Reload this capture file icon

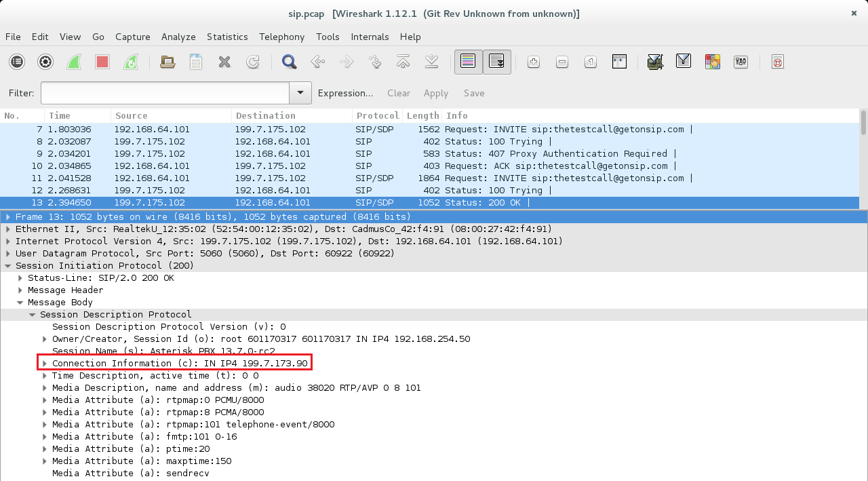pyautogui.click(x=253, y=62)
